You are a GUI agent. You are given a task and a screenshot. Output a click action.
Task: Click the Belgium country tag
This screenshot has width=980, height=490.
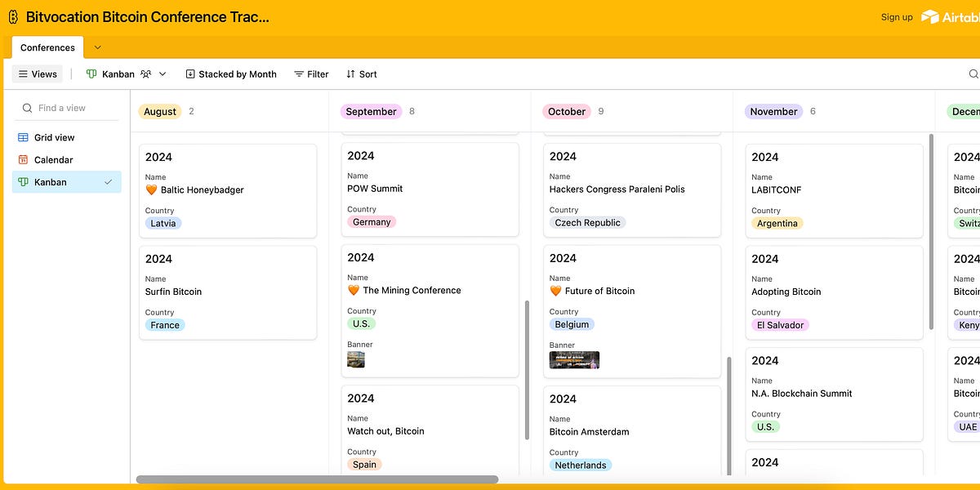click(572, 324)
